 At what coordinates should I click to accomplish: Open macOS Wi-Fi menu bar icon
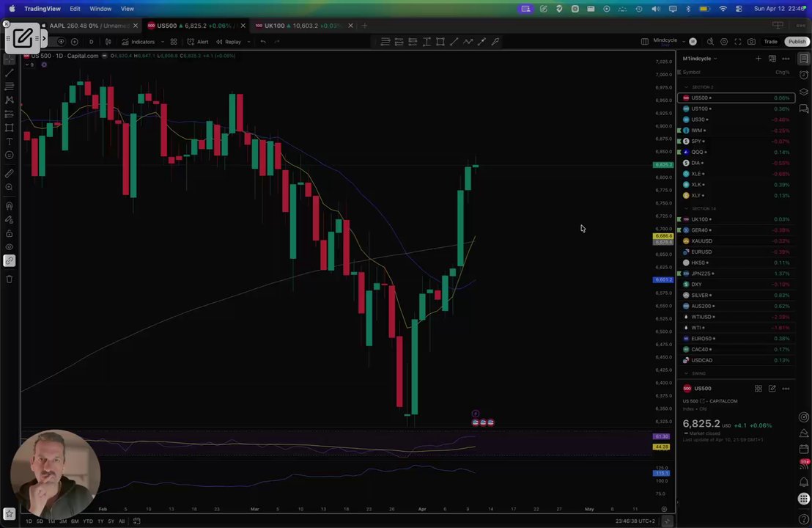[x=723, y=9]
